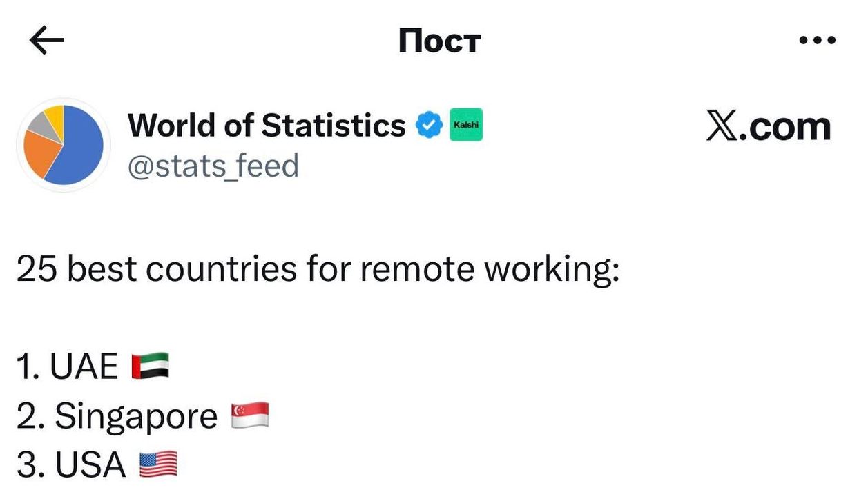Open the World of Statistics profile picture
868x490 pixels.
tap(64, 145)
